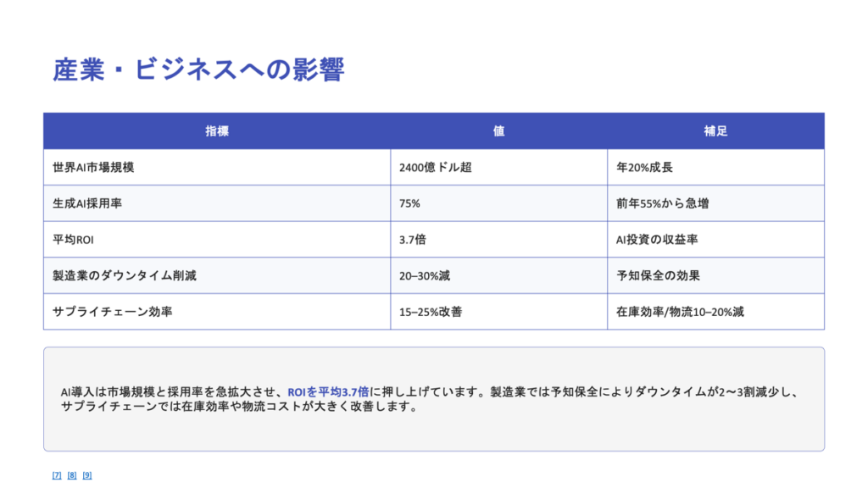Select the 2400億ドル超 value cell

tap(435, 168)
